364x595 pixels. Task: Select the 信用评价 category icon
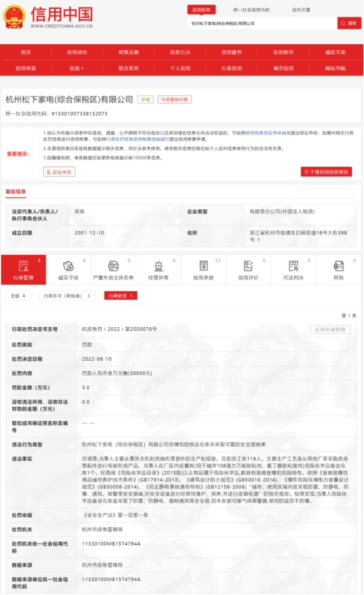click(x=248, y=270)
